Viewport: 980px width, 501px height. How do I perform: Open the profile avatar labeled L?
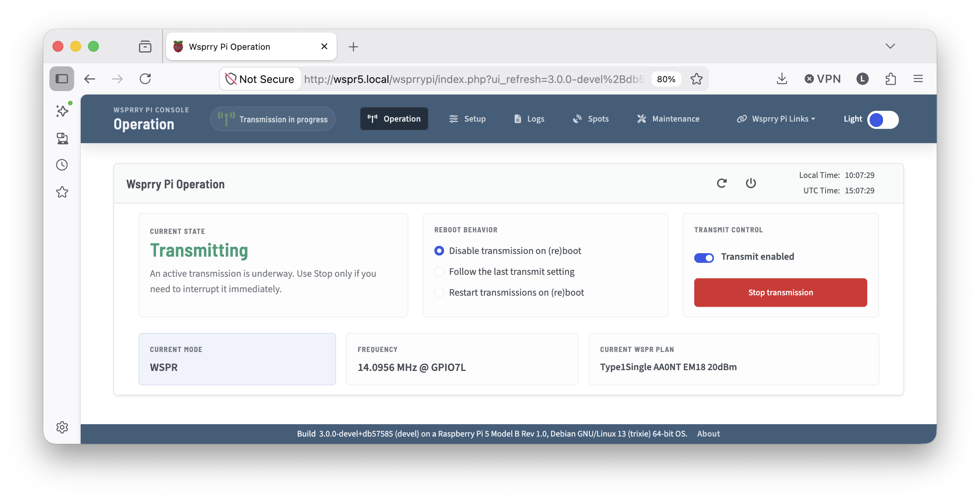tap(862, 79)
